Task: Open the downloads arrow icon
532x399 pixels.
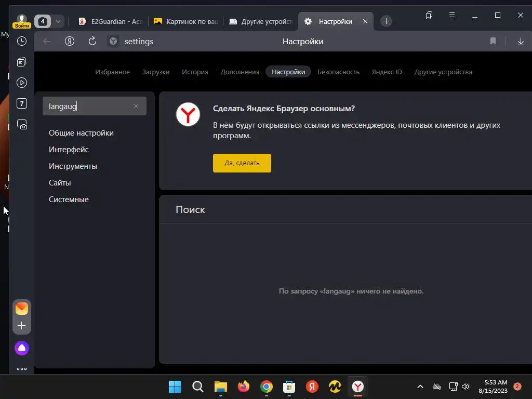Action: (521, 42)
